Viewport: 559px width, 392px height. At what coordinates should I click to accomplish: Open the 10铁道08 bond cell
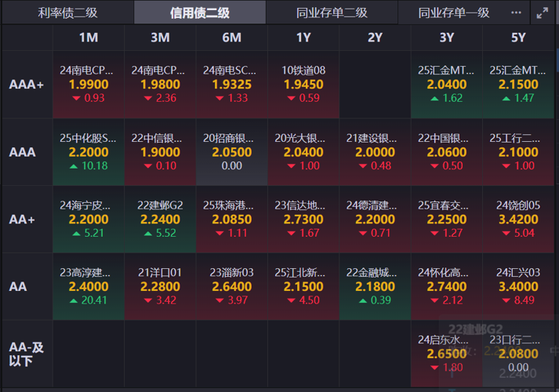[x=303, y=84]
